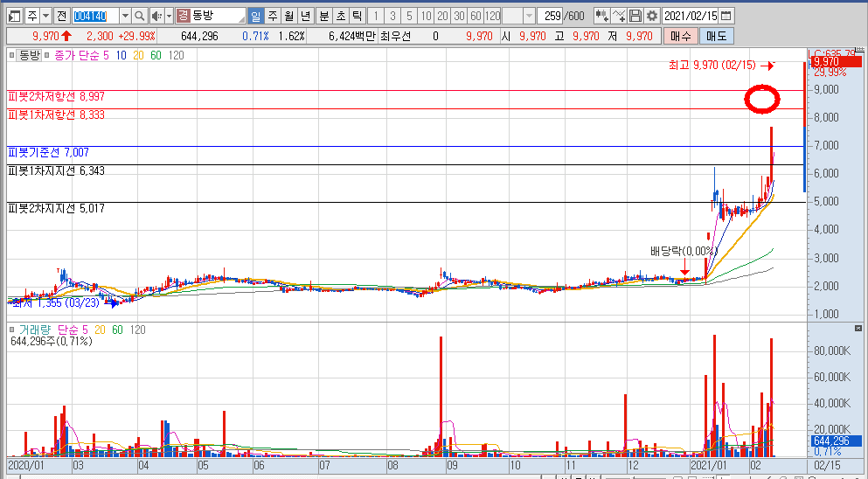Viewport: 868px width, 479px height.
Task: Open dropdown arrow next to speaker icon
Action: (168, 16)
